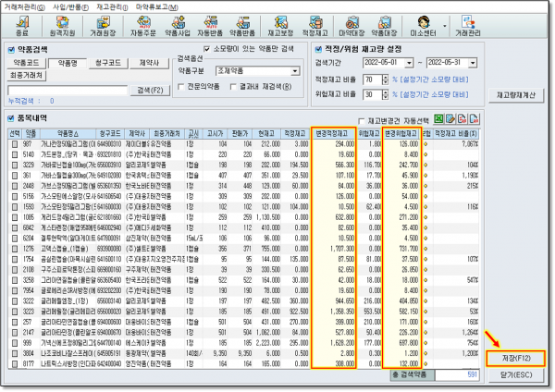Open the 적정재고 toolbar icon

tap(314, 25)
